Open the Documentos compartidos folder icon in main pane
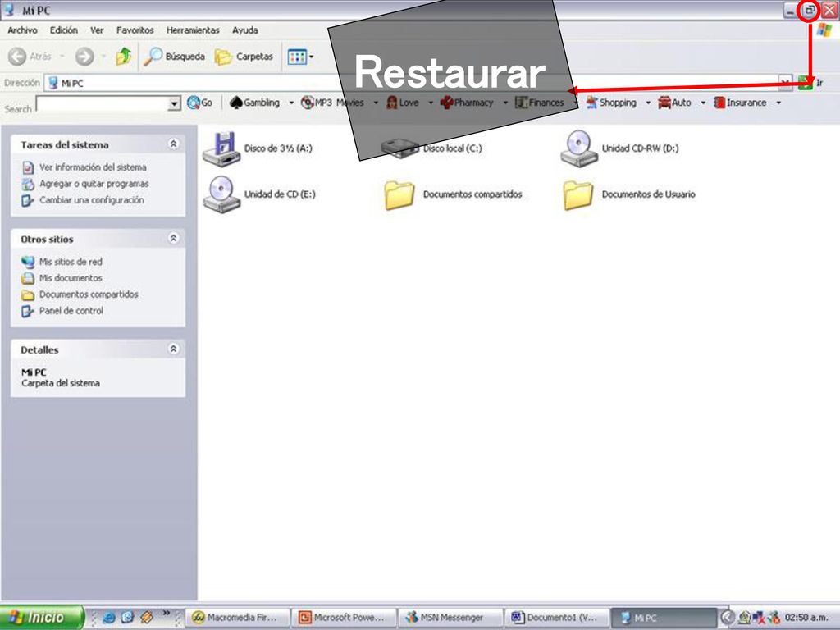 (399, 194)
